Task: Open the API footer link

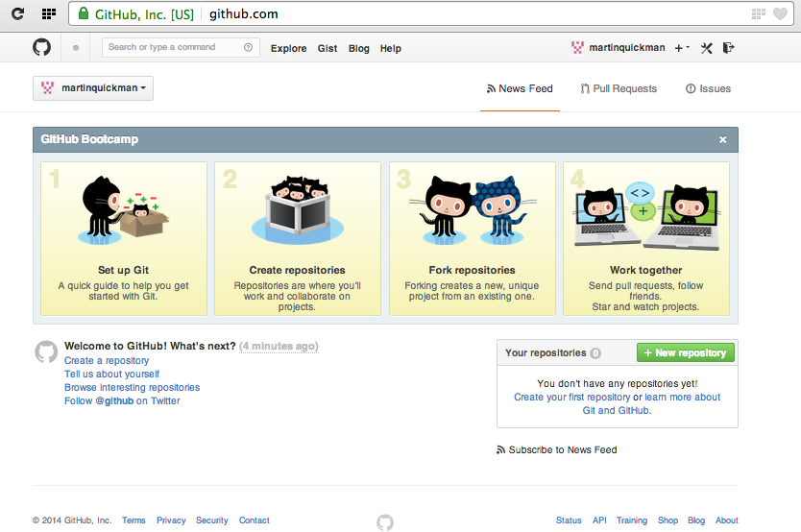Action: 599,520
